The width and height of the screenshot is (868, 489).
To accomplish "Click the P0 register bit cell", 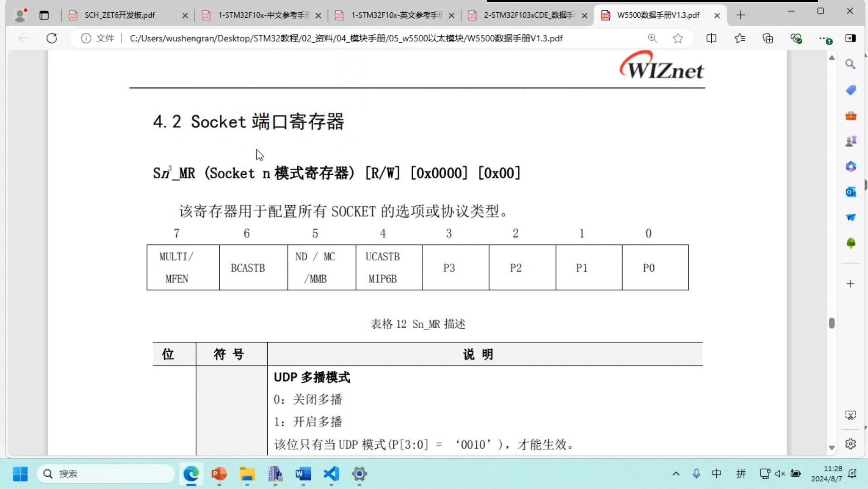I will coord(656,268).
